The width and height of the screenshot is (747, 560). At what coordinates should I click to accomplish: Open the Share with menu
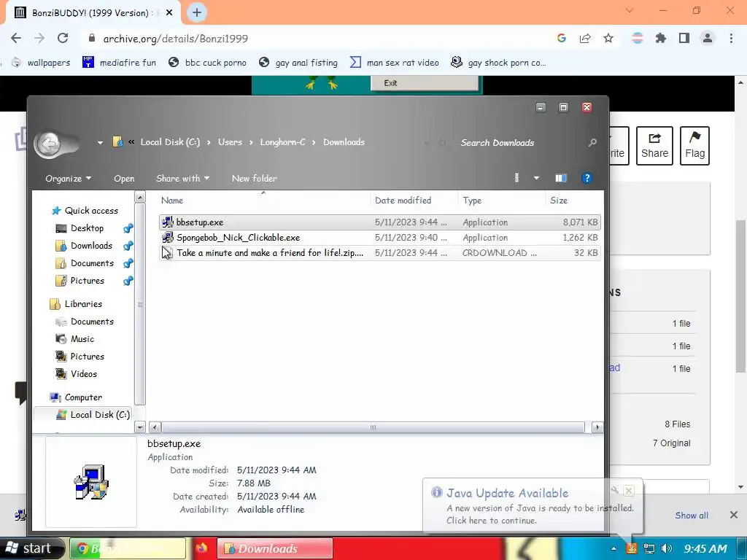tap(183, 179)
